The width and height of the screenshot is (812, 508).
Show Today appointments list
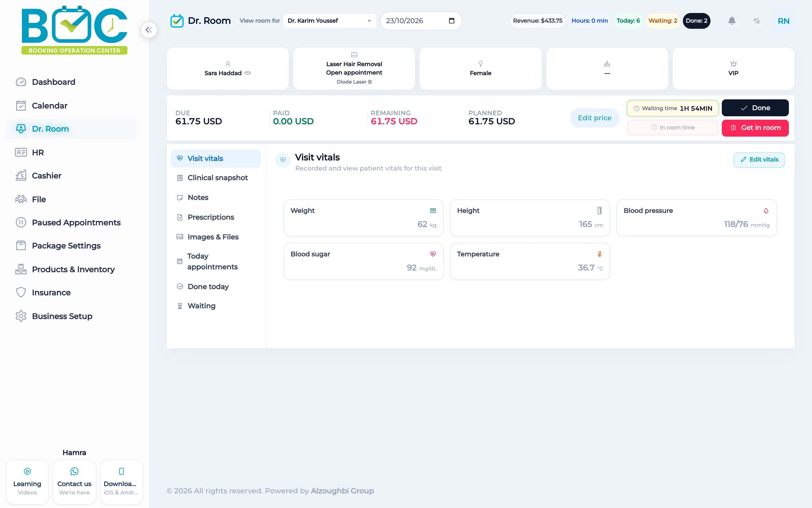(x=216, y=261)
